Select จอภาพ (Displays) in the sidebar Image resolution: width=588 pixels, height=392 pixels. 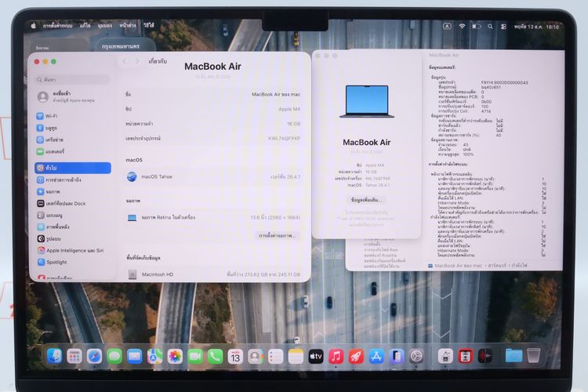(x=73, y=191)
